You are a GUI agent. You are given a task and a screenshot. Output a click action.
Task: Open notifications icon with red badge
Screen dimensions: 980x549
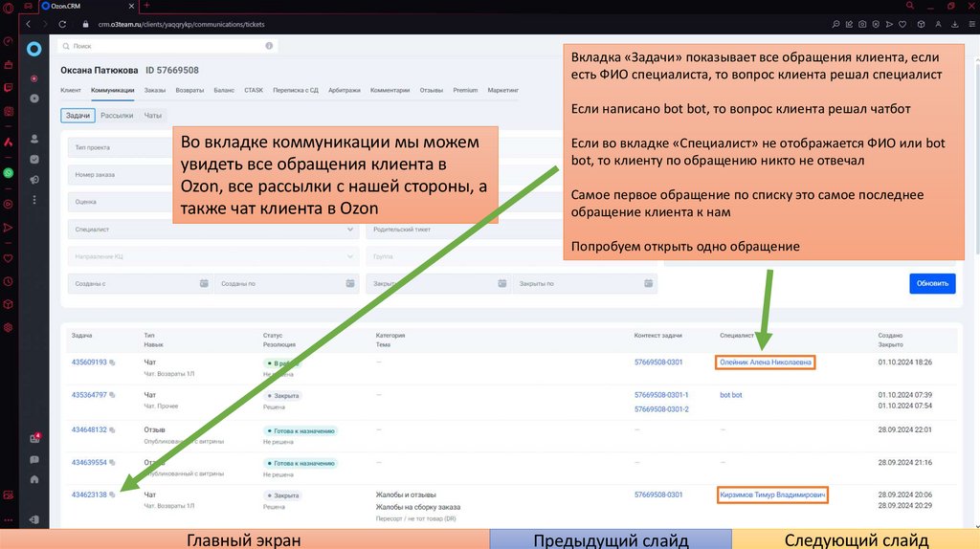tap(35, 437)
